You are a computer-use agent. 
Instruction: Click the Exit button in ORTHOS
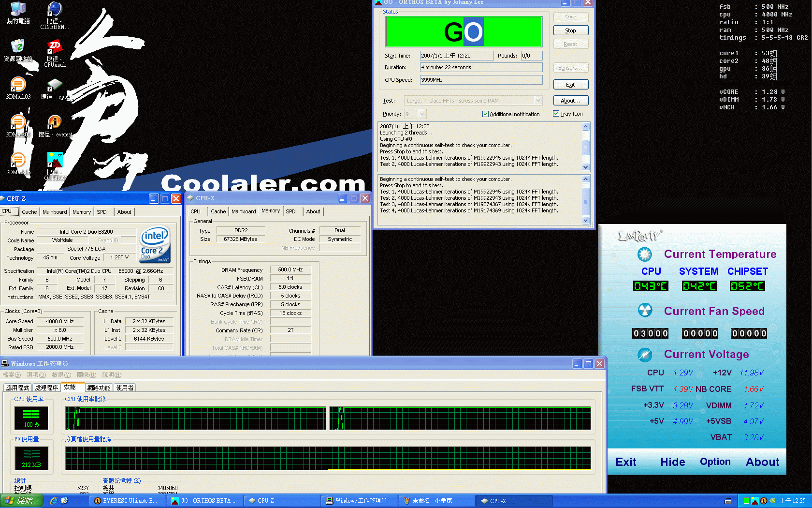click(571, 85)
